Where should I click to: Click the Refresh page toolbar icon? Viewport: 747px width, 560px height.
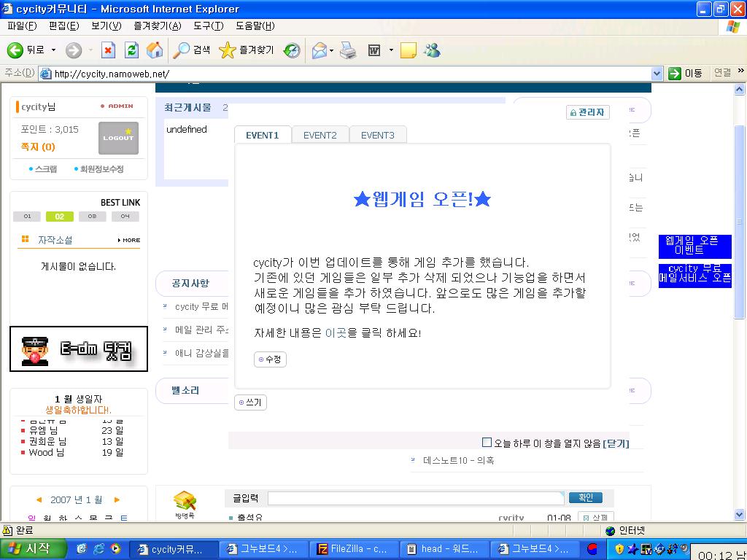131,50
